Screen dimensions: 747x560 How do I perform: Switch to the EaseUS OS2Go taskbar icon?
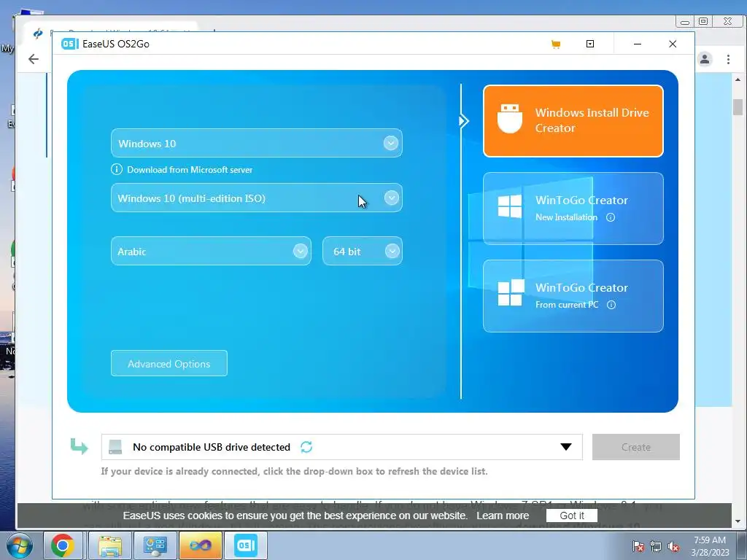[246, 545]
